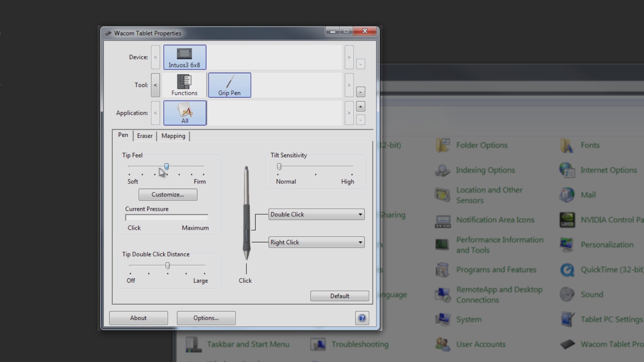Select the Intuos3 6x8 device icon
644x362 pixels.
(184, 57)
